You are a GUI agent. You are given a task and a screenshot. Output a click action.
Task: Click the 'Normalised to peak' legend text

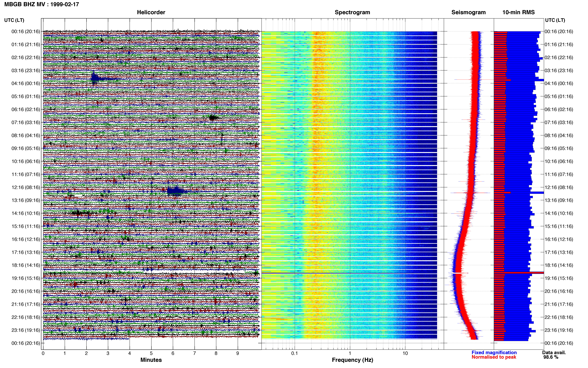pyautogui.click(x=494, y=357)
